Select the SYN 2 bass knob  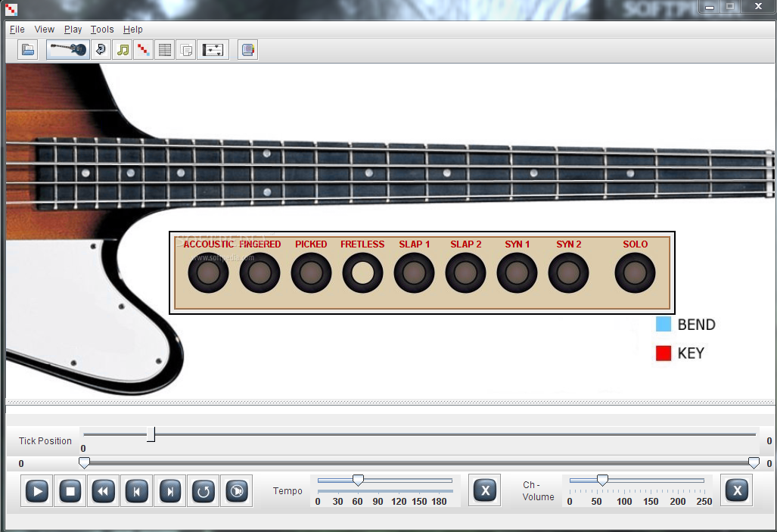click(x=568, y=272)
